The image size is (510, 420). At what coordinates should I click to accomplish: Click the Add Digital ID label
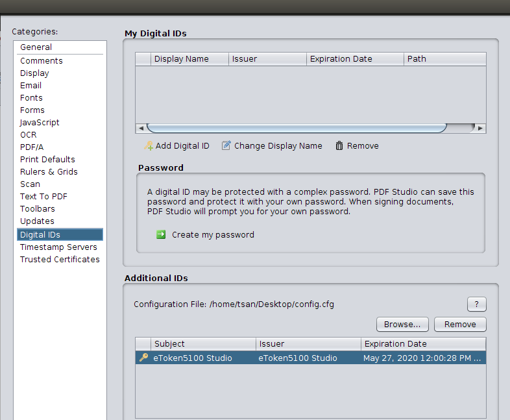pyautogui.click(x=182, y=146)
